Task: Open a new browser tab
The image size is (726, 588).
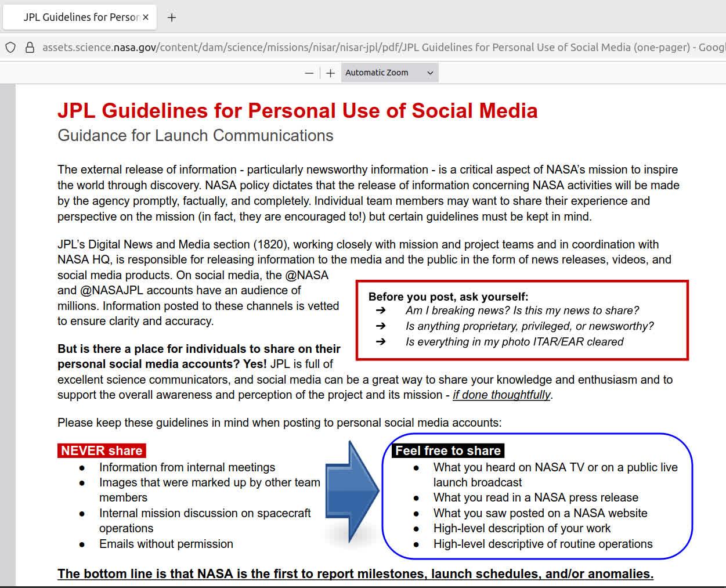Action: click(x=171, y=17)
